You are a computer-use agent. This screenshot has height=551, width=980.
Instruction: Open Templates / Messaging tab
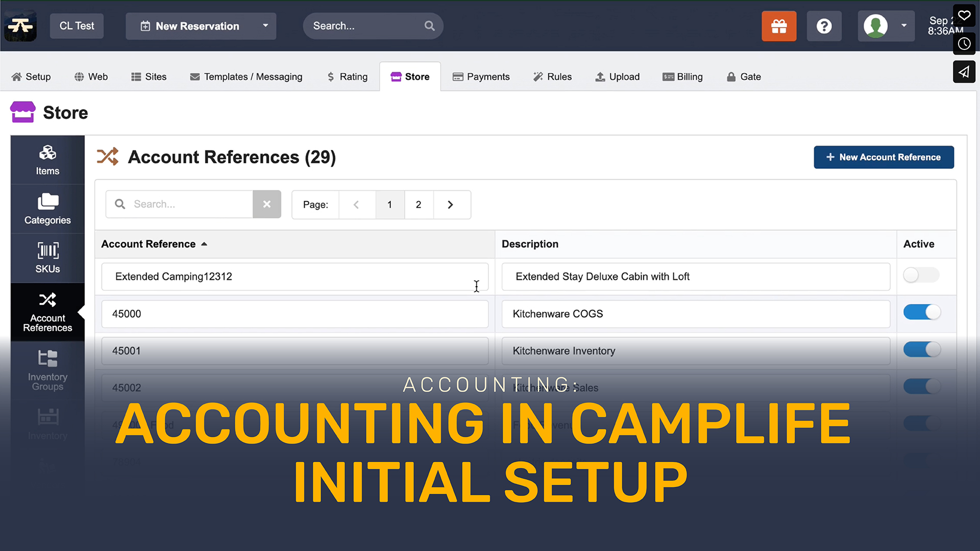[246, 77]
